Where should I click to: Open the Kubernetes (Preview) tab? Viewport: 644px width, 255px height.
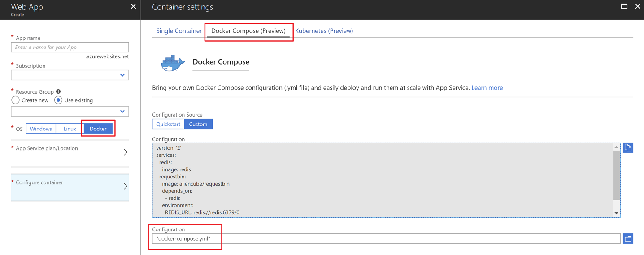(x=324, y=30)
